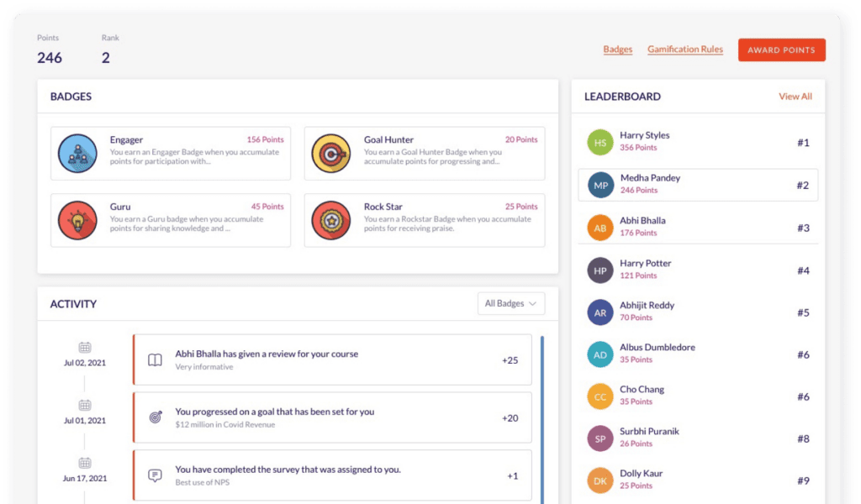The width and height of the screenshot is (861, 504).
Task: Click the Rock Star badge icon
Action: (x=331, y=220)
